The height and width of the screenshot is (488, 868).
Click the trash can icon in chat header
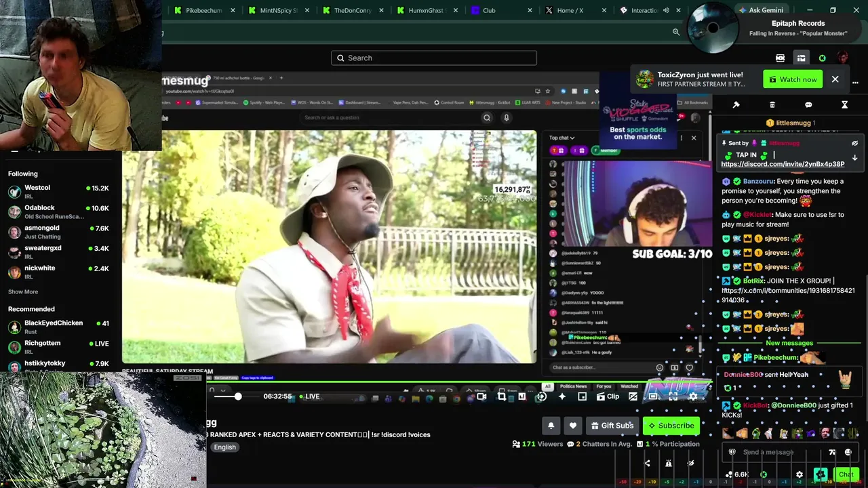pos(772,105)
